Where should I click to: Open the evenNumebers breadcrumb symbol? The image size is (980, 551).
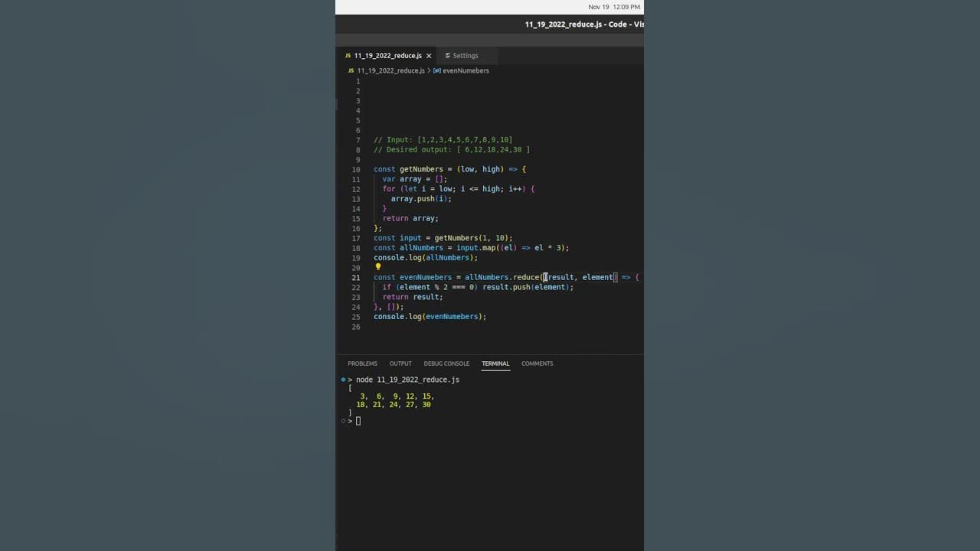465,70
